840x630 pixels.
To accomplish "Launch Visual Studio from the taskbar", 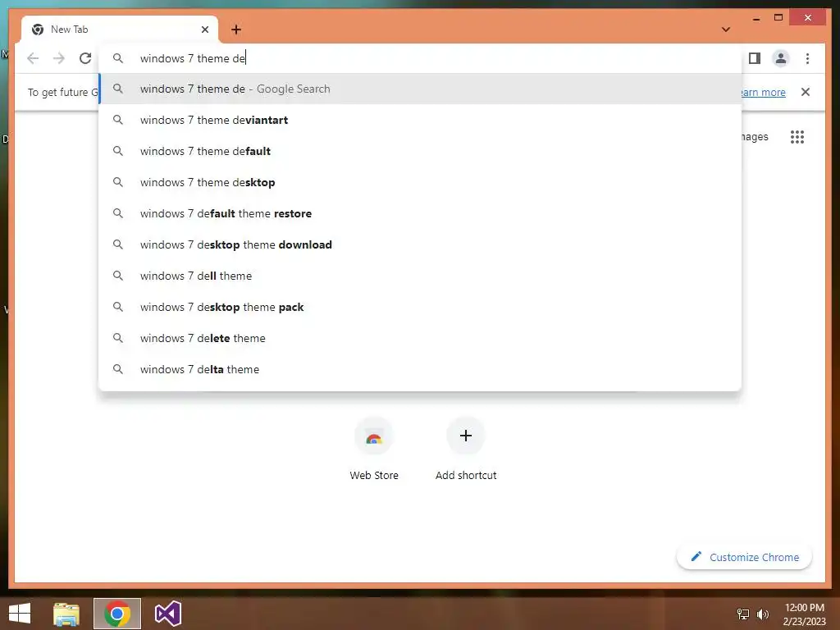I will [167, 614].
